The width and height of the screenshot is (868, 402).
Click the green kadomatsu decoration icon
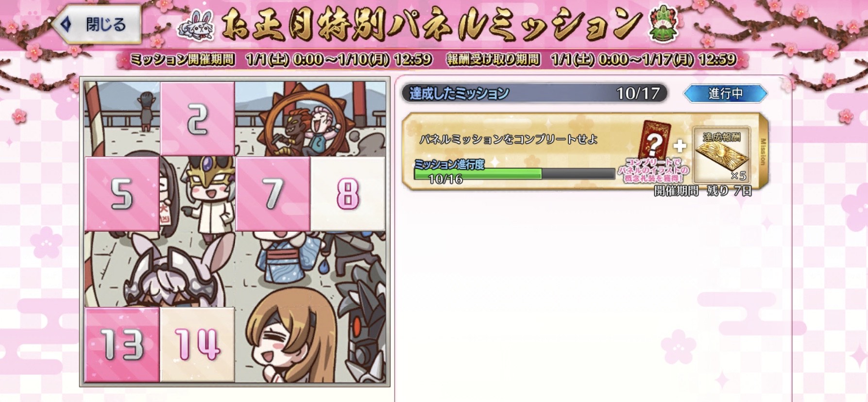663,27
